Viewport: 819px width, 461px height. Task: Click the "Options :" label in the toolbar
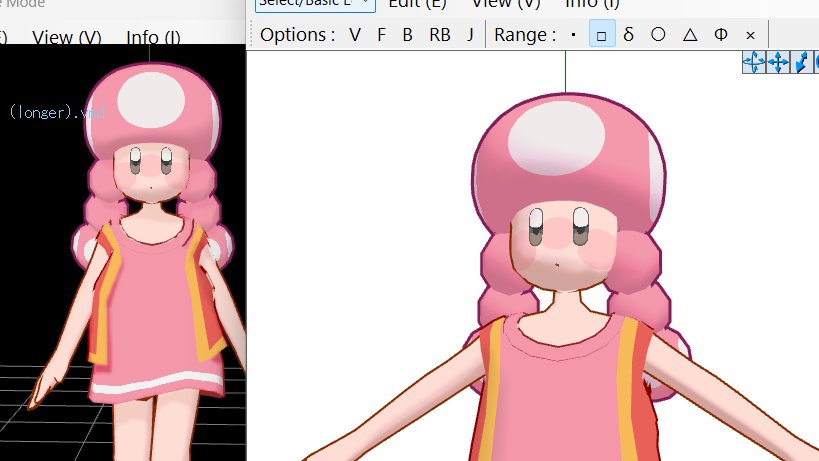pos(297,35)
